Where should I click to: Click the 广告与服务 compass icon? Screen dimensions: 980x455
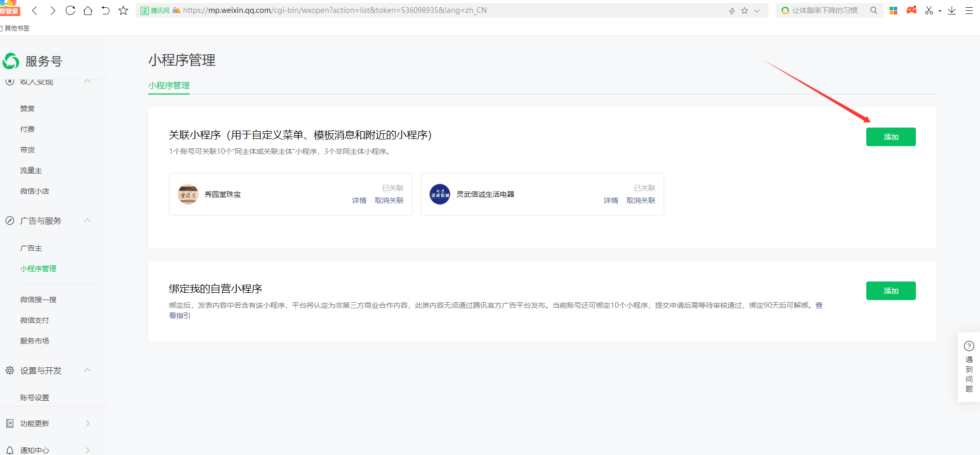pos(10,221)
